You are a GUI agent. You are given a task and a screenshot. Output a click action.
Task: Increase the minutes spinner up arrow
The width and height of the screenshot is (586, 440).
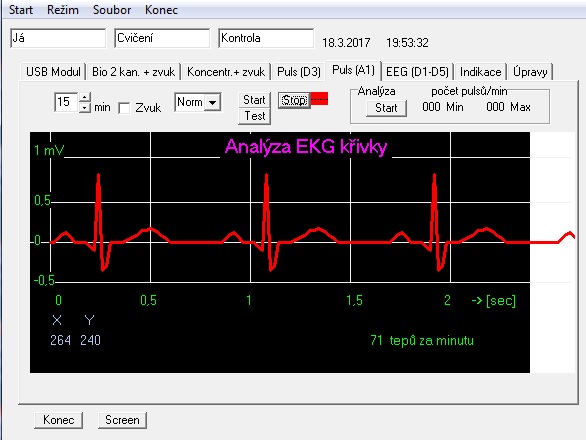pyautogui.click(x=85, y=97)
